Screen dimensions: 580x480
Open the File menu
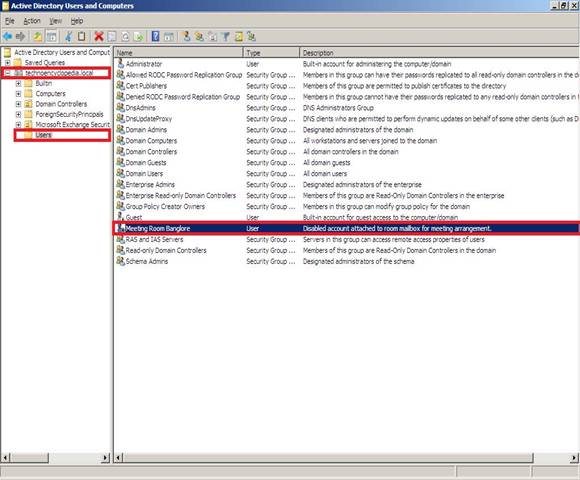[10, 21]
